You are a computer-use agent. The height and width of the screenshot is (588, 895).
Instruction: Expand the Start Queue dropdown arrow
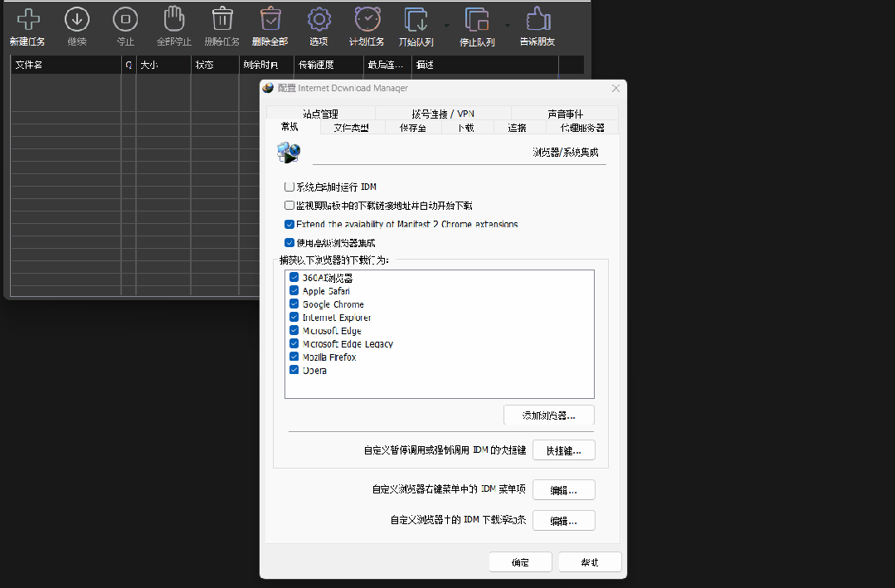(x=445, y=23)
